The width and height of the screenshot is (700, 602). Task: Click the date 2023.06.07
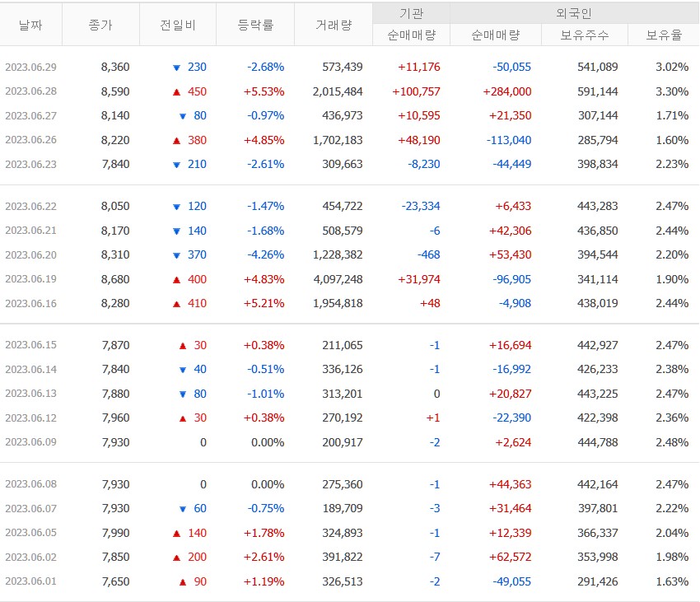pyautogui.click(x=30, y=508)
